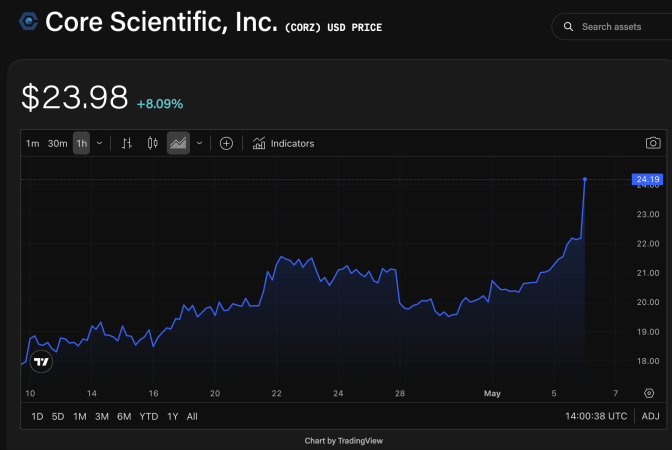The width and height of the screenshot is (672, 450).
Task: Open chart style dropdown arrow
Action: pos(200,144)
